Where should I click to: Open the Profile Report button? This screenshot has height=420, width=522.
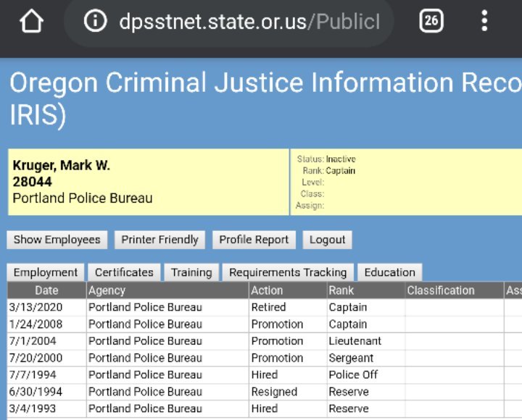[x=254, y=240]
